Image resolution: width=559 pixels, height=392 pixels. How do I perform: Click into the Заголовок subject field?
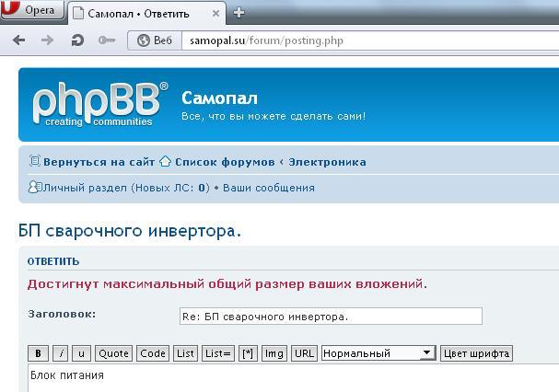point(331,317)
